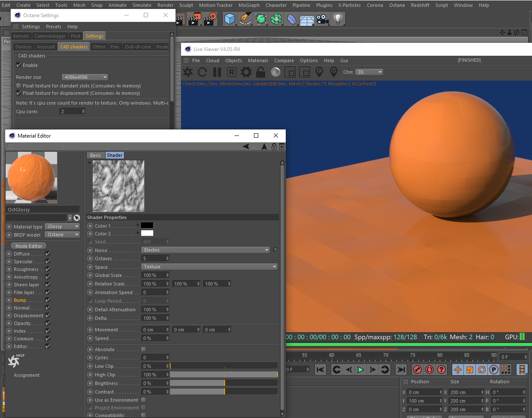Open the Render size 4096x4096 dropdown
The image size is (532, 418).
point(85,77)
